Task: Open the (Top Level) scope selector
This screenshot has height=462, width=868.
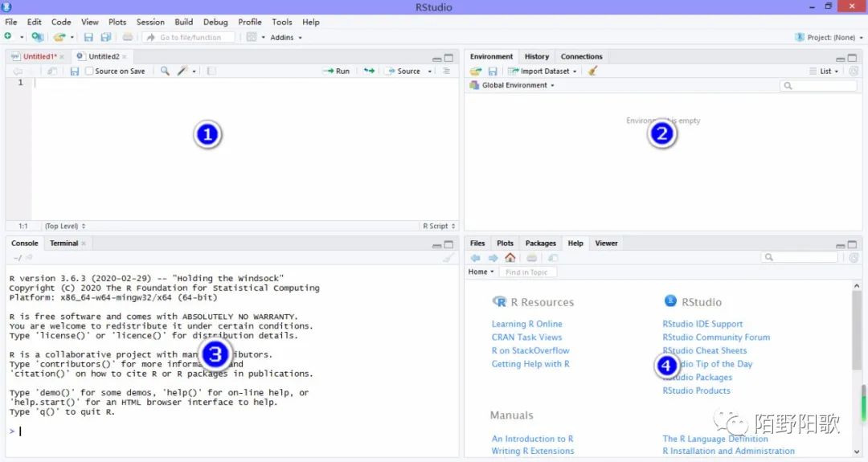Action: (65, 226)
